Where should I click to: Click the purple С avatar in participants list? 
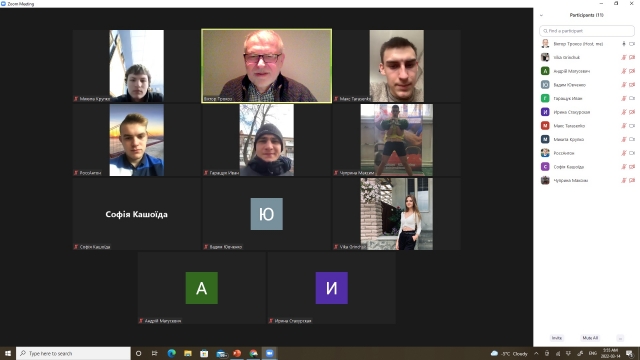(x=545, y=167)
